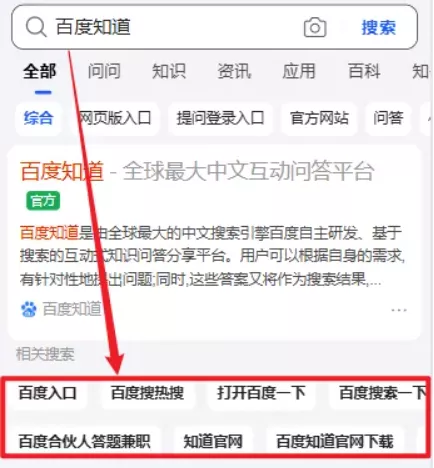Select the 应用 tab
Screen dimensions: 434x468
click(299, 71)
